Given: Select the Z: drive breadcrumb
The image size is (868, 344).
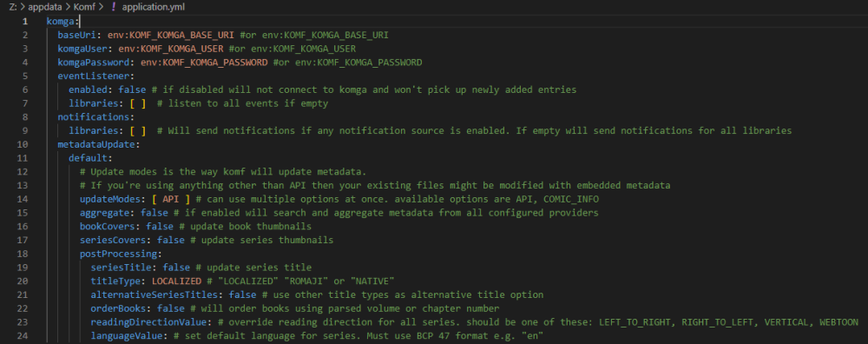Looking at the screenshot, I should pyautogui.click(x=13, y=7).
